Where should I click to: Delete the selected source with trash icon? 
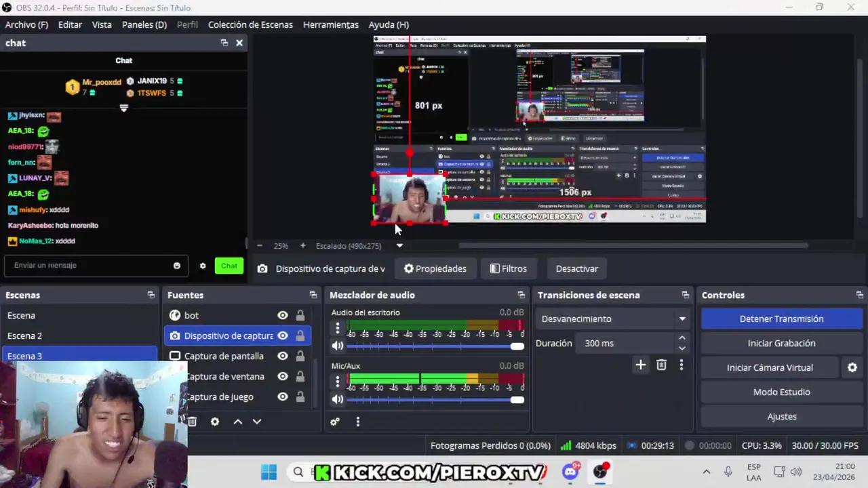[x=192, y=422]
